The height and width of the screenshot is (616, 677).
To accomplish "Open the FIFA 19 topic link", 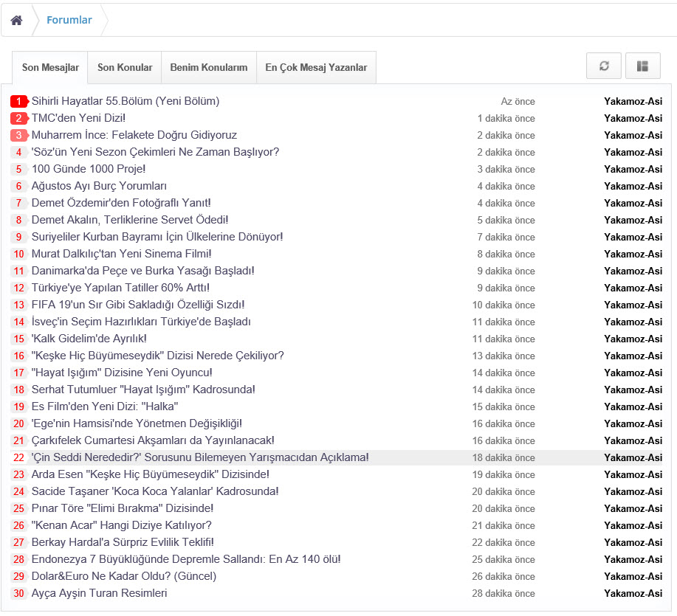I will [137, 305].
